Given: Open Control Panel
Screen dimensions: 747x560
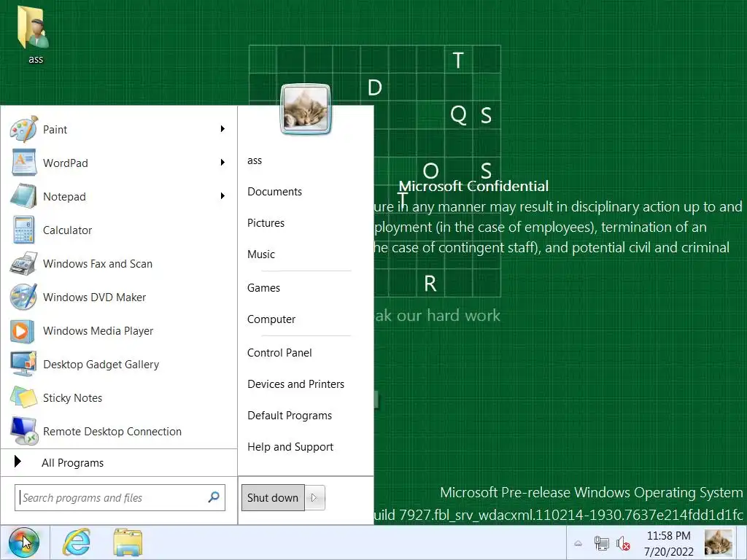Looking at the screenshot, I should click(x=279, y=353).
